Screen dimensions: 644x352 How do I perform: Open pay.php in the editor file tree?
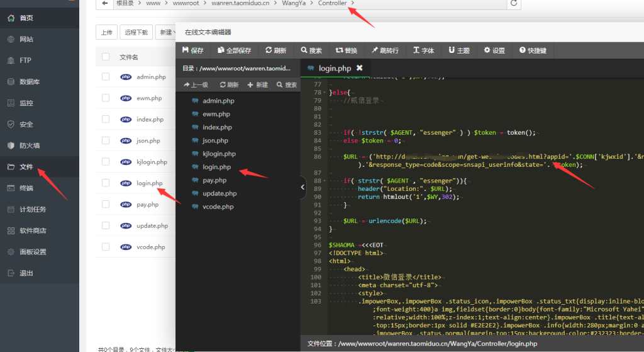click(211, 180)
